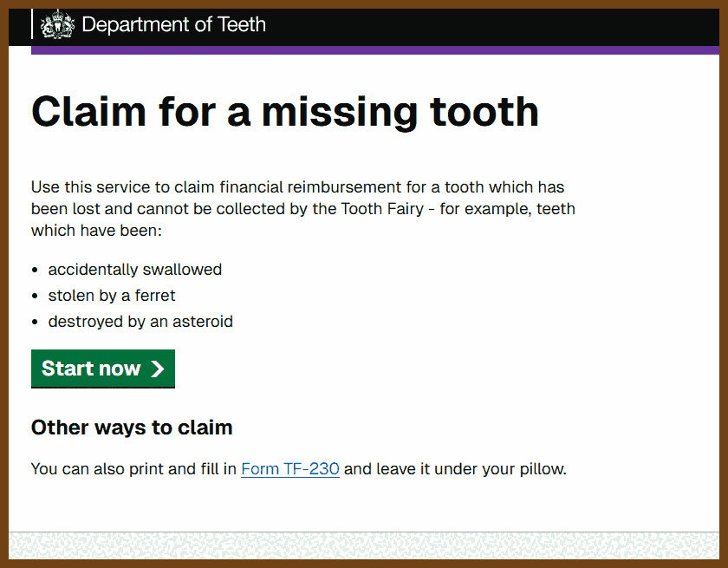Click the green Start now button
This screenshot has height=568, width=728.
point(103,369)
